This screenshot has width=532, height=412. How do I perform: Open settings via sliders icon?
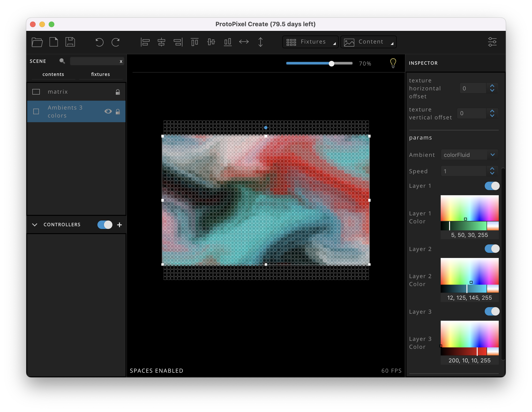pyautogui.click(x=492, y=42)
